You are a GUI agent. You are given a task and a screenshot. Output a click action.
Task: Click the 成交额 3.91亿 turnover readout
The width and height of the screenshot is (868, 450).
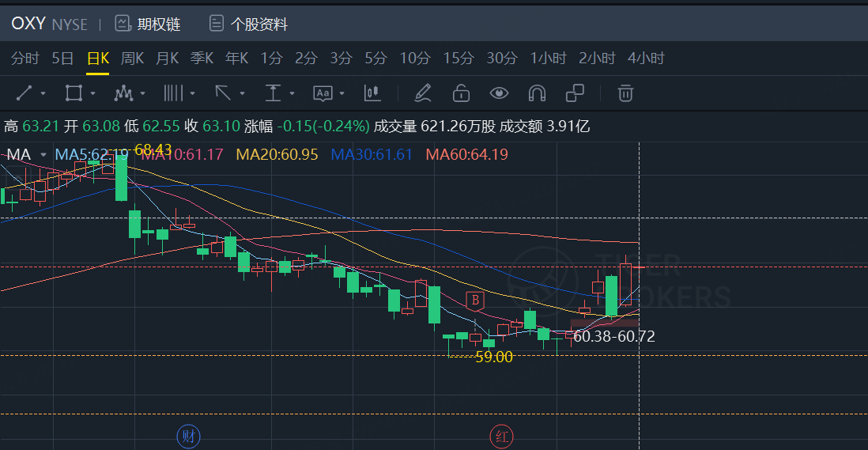pos(545,127)
